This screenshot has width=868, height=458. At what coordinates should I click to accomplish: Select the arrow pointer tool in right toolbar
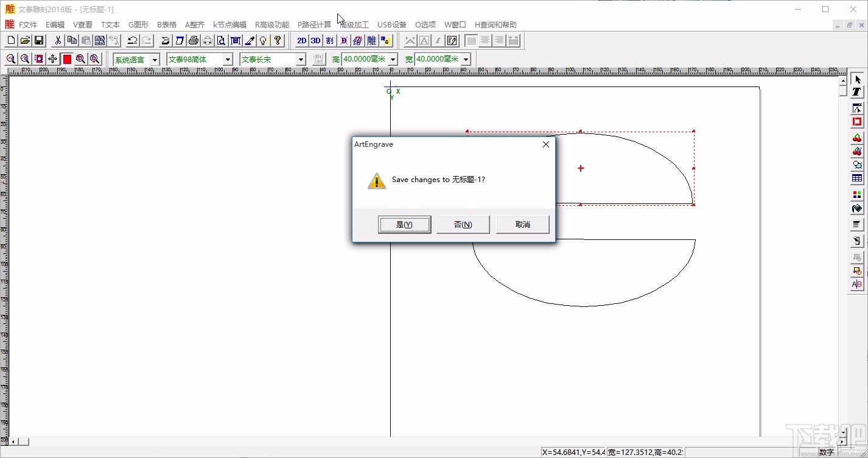tap(857, 79)
